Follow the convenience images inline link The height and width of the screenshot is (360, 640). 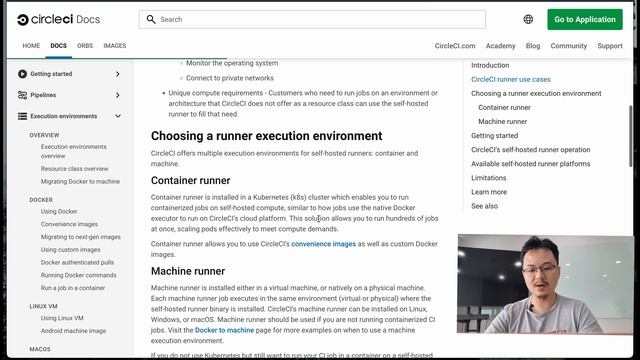coord(323,244)
